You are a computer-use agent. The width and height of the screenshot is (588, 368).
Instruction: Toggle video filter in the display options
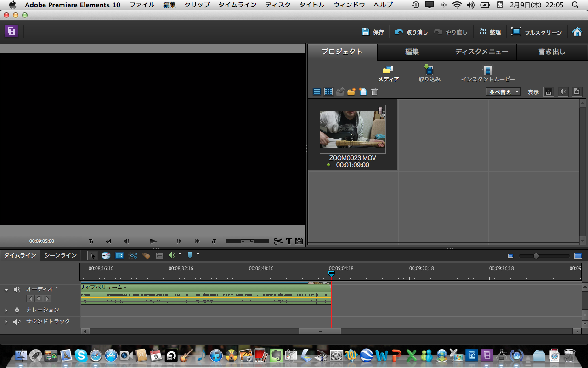pos(548,92)
